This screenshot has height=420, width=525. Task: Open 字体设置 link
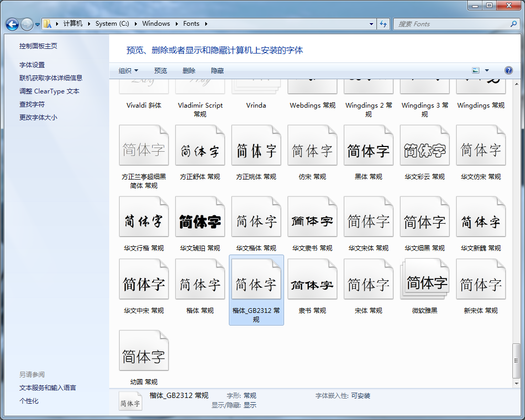(x=32, y=65)
